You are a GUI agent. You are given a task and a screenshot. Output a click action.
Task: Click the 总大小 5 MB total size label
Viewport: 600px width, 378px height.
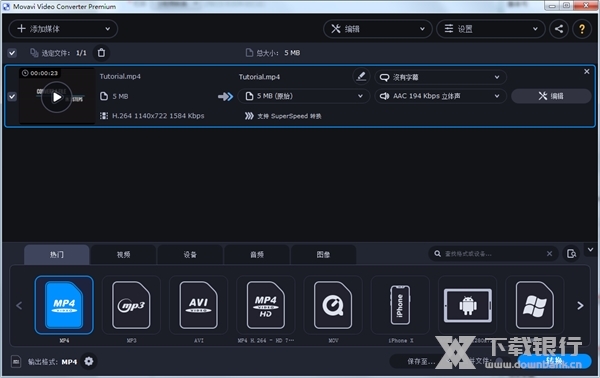273,53
